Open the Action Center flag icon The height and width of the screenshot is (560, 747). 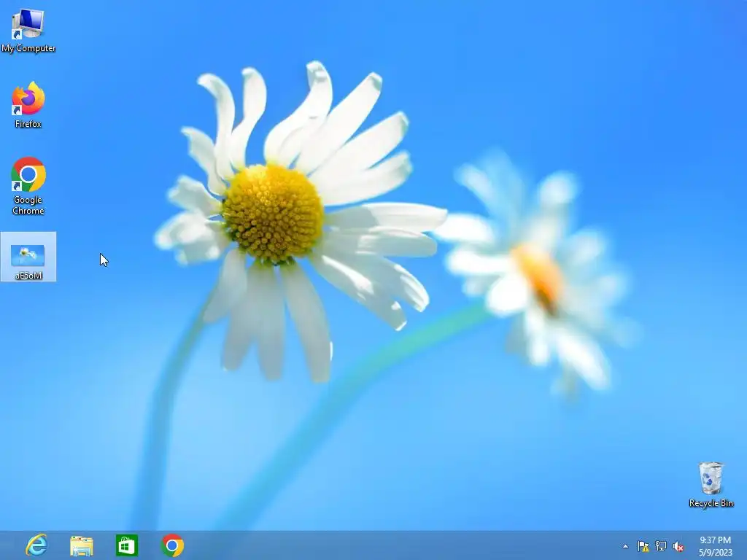(x=643, y=546)
